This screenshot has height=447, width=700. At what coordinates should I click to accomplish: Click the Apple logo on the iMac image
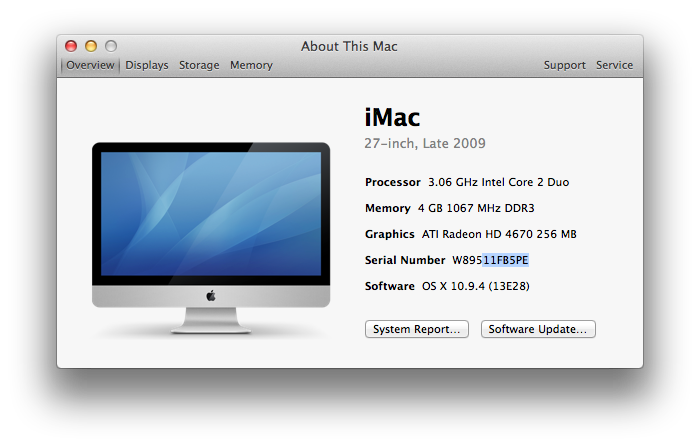pyautogui.click(x=211, y=296)
